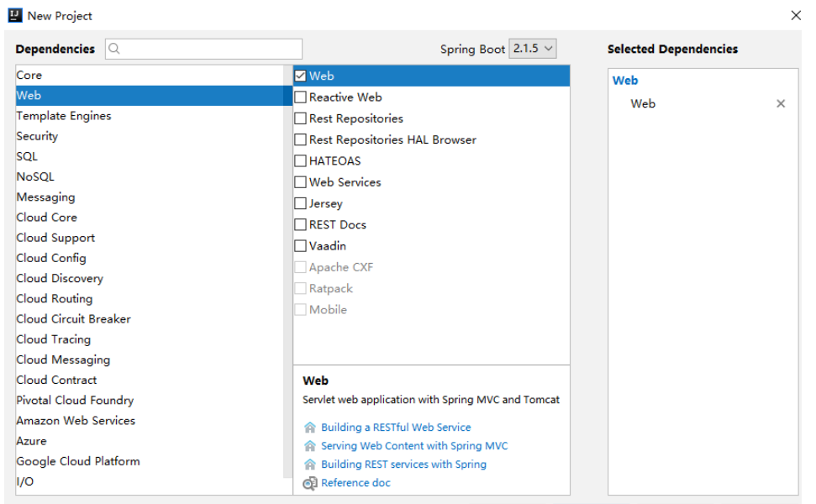The image size is (816, 504).
Task: Select the I/O category
Action: point(150,481)
